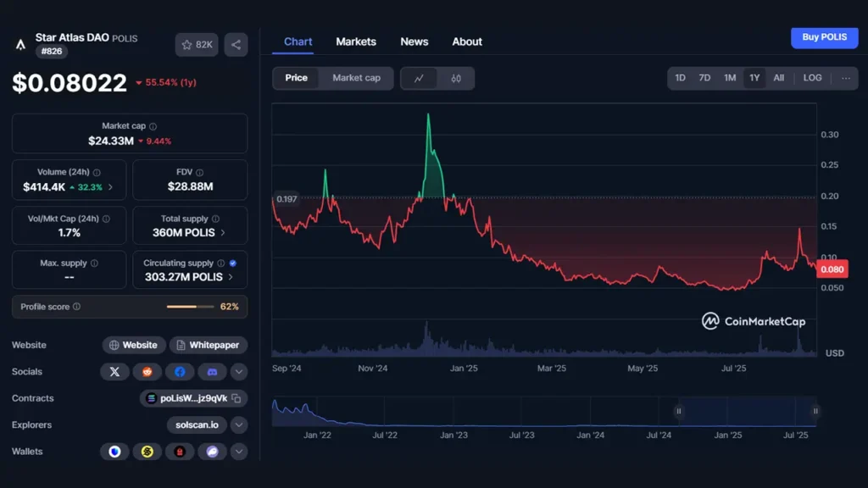Image resolution: width=868 pixels, height=488 pixels.
Task: Click the FDV $28.88M value
Action: tap(191, 187)
